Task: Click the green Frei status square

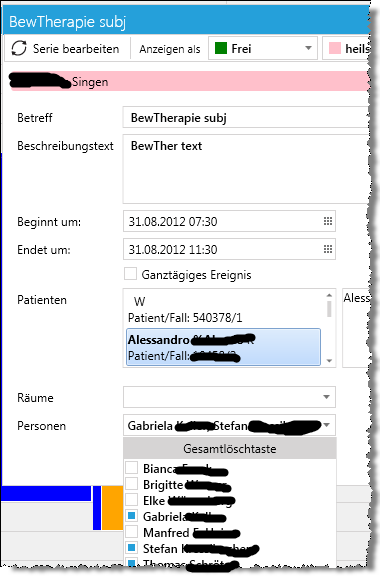Action: (x=221, y=48)
